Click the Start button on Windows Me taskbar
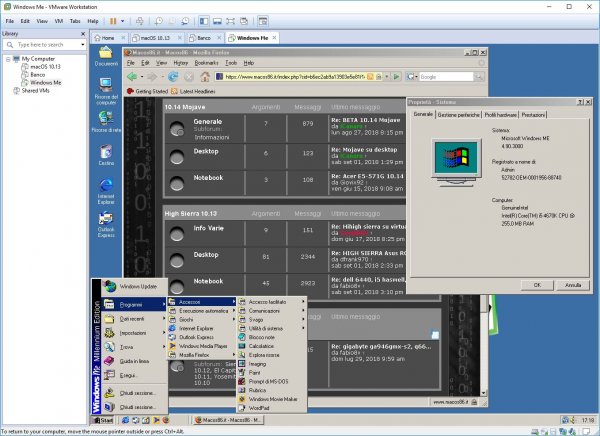 (x=103, y=420)
